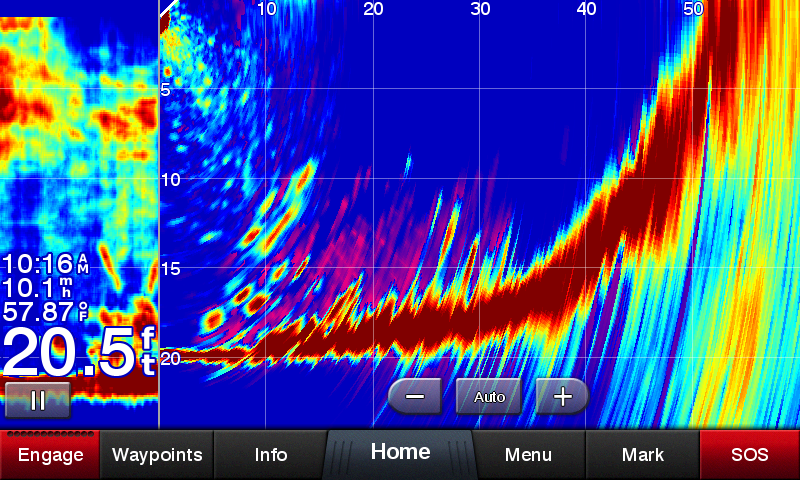Zoom out with the minus button

tap(415, 397)
